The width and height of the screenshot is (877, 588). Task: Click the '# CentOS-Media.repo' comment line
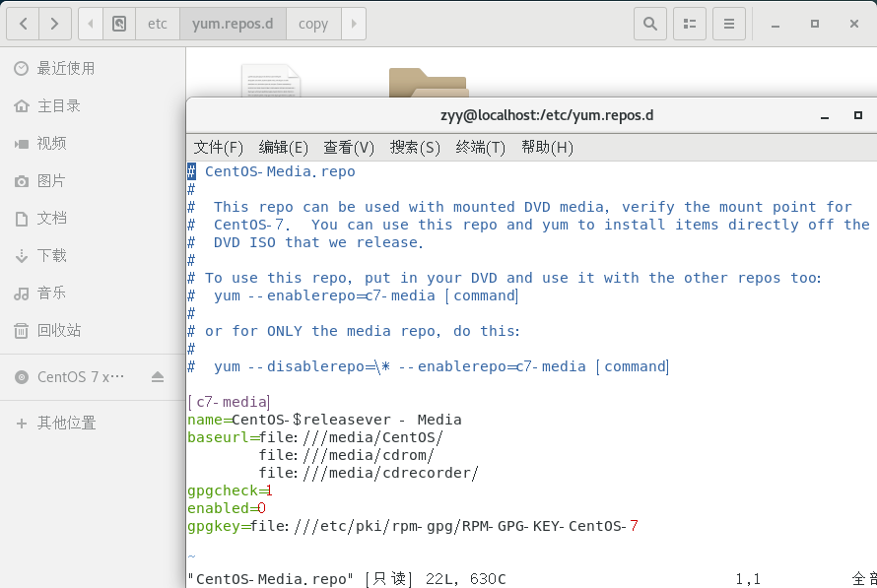271,171
